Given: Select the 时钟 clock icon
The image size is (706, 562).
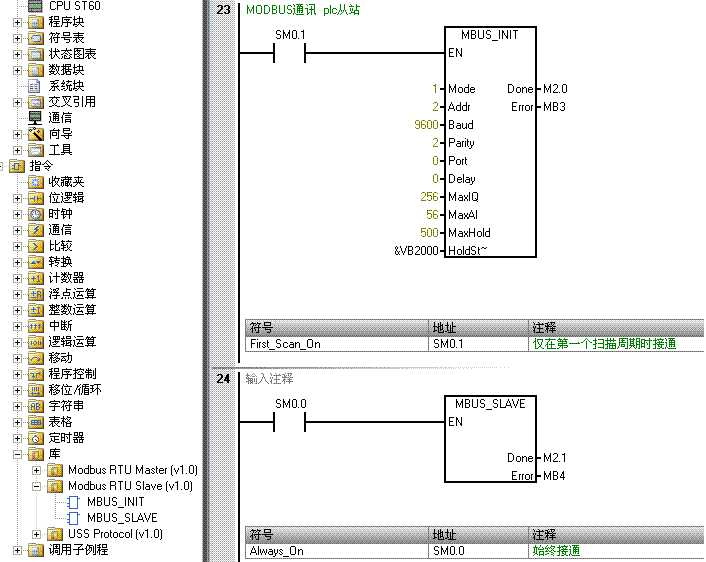Looking at the screenshot, I should (36, 214).
